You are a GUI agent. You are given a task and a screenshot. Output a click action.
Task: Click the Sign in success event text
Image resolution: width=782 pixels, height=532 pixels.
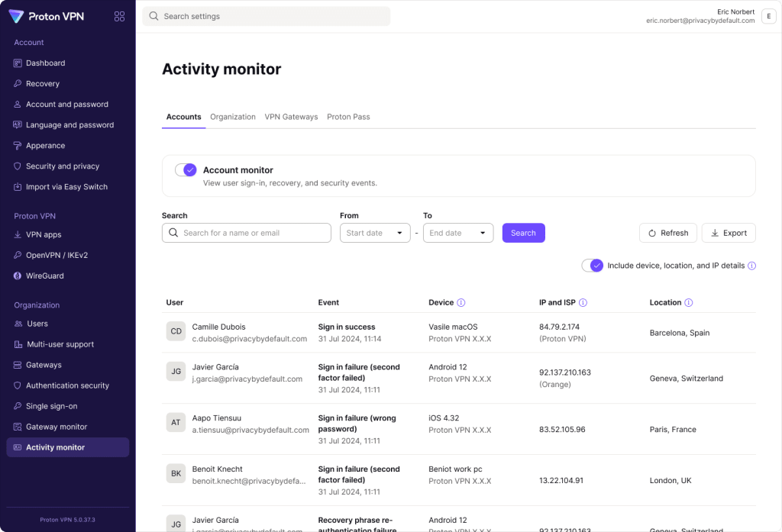pyautogui.click(x=347, y=327)
